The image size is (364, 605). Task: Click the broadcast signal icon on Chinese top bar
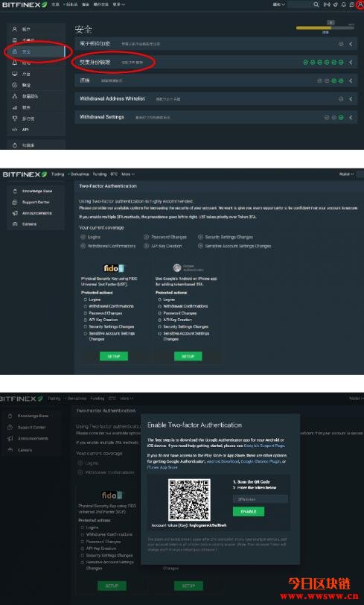[x=327, y=4]
